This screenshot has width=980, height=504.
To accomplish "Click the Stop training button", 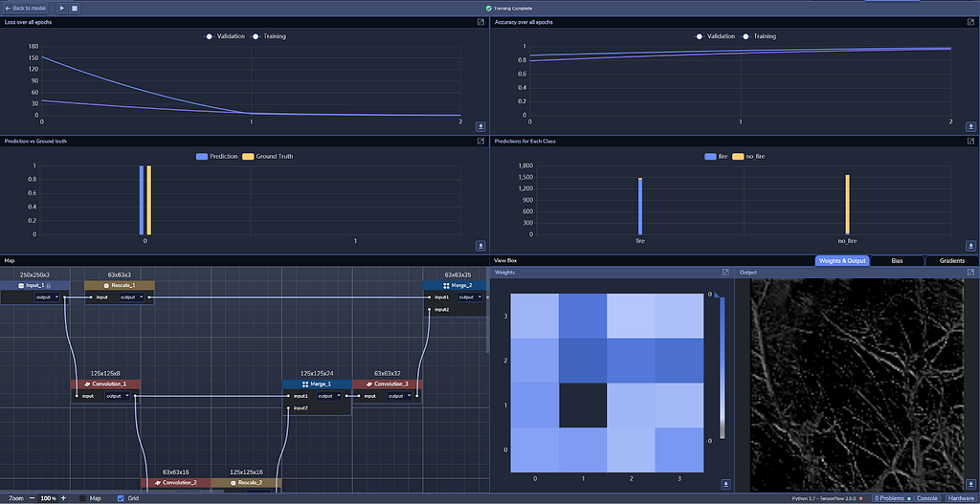I will (x=75, y=8).
